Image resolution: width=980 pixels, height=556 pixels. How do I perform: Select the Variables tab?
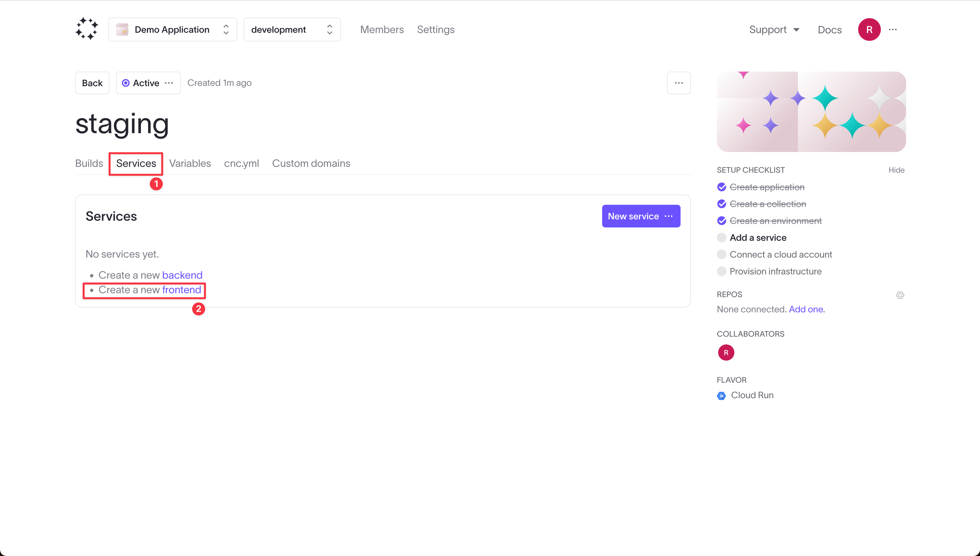(x=190, y=164)
